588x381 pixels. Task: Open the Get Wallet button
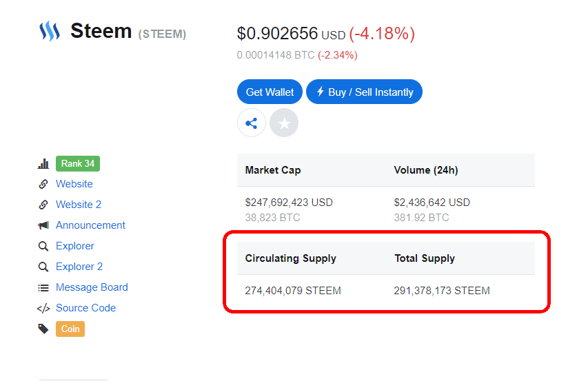(270, 92)
